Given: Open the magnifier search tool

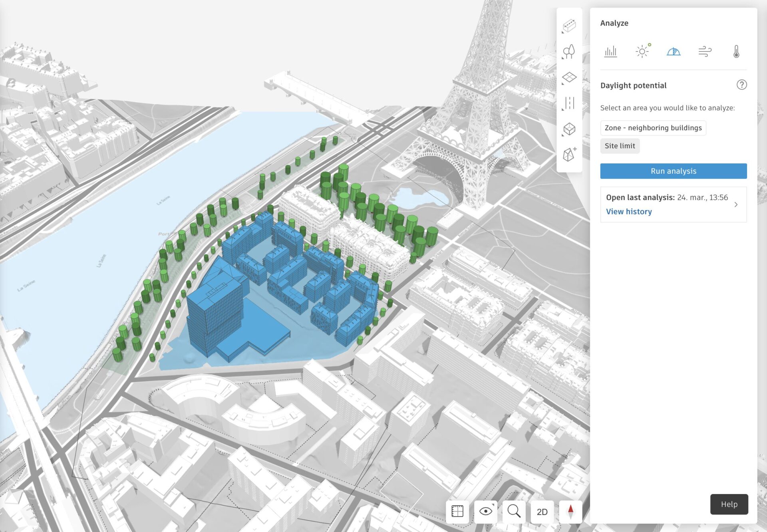Looking at the screenshot, I should pyautogui.click(x=514, y=512).
